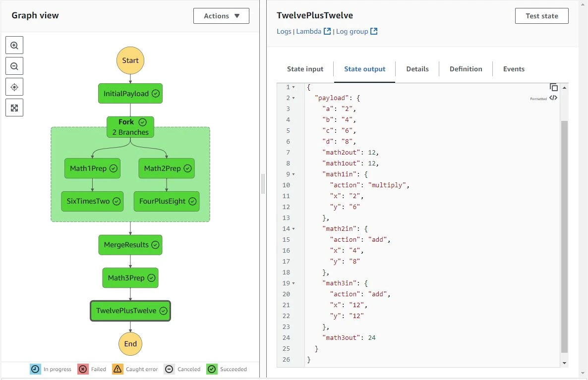Toggle the Formatted code view icon
Image resolution: width=588 pixels, height=380 pixels.
[554, 98]
